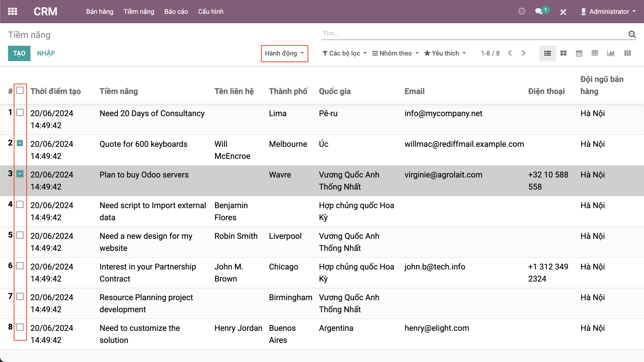Click the activities clock icon
644x362 pixels.
pyautogui.click(x=522, y=11)
